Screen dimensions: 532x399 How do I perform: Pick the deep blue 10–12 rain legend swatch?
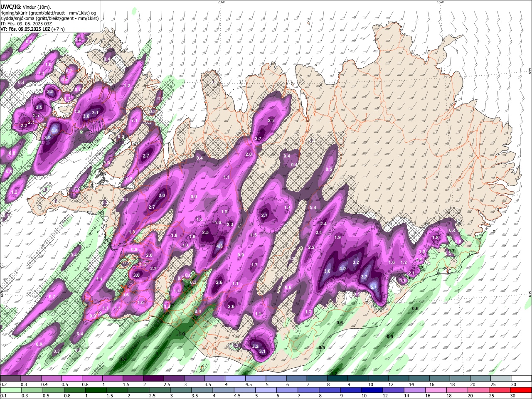pos(372,390)
